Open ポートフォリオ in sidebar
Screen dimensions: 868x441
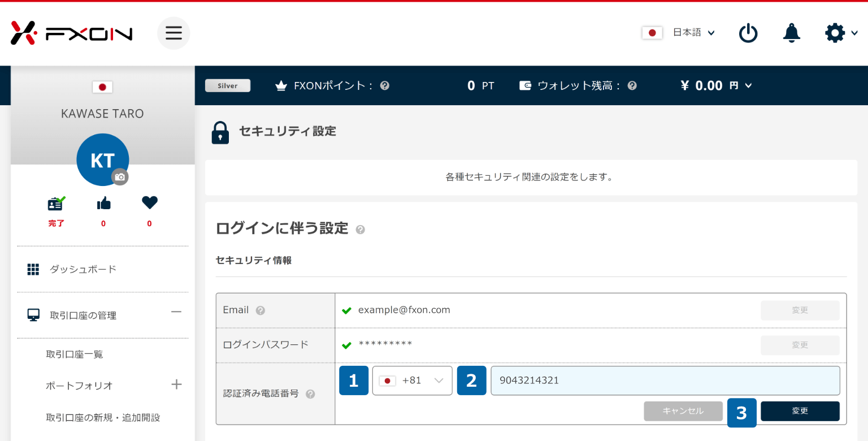click(80, 386)
